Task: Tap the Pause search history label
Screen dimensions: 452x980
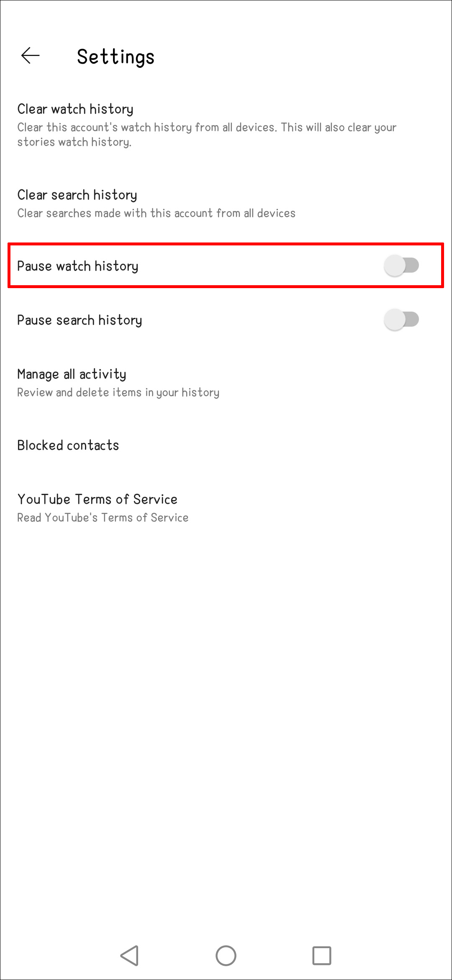Action: pyautogui.click(x=80, y=320)
